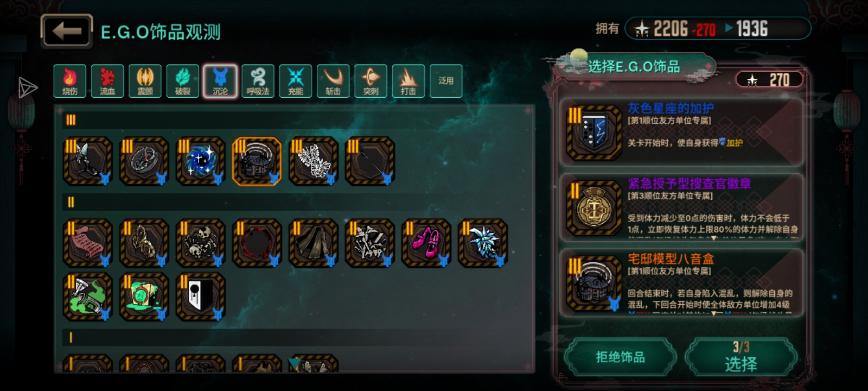Pick the 紧急授予型搜查官徽章 gift card
Screen dimensions: 868x391
tap(681, 207)
